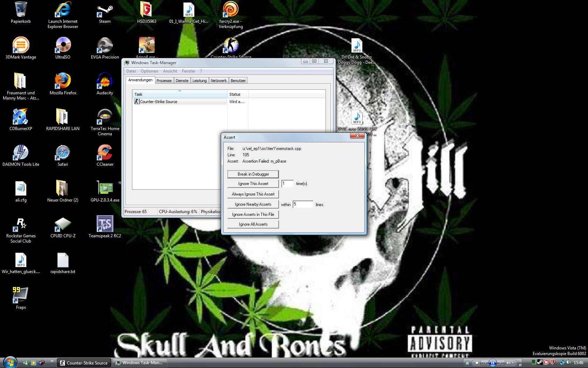Screen dimensions: 588x368
Task: Select the DAEMON Tools Lite icon
Action: pos(21,155)
